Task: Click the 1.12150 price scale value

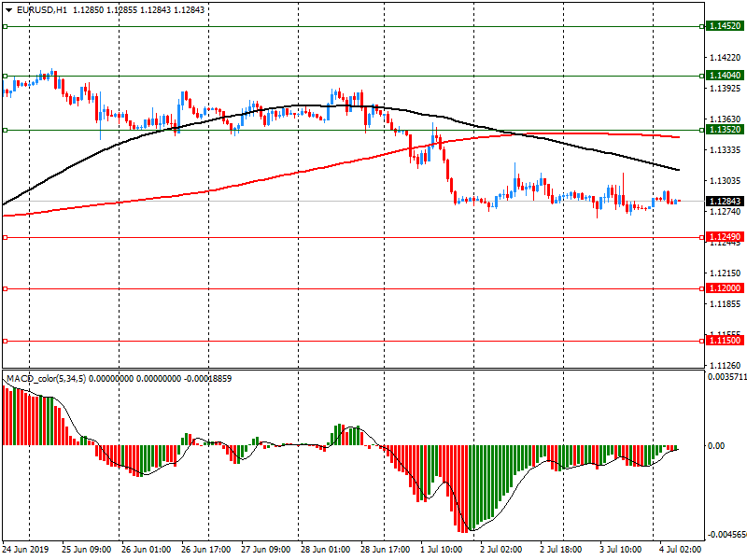Action: click(x=726, y=273)
